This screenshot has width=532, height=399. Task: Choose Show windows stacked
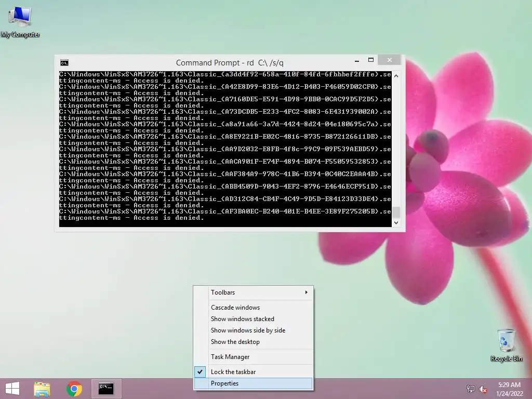click(254, 319)
